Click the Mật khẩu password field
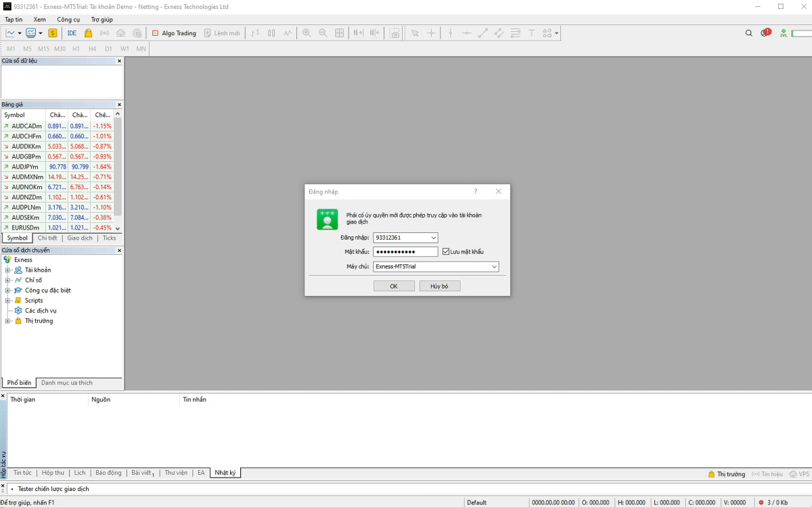 click(x=406, y=252)
